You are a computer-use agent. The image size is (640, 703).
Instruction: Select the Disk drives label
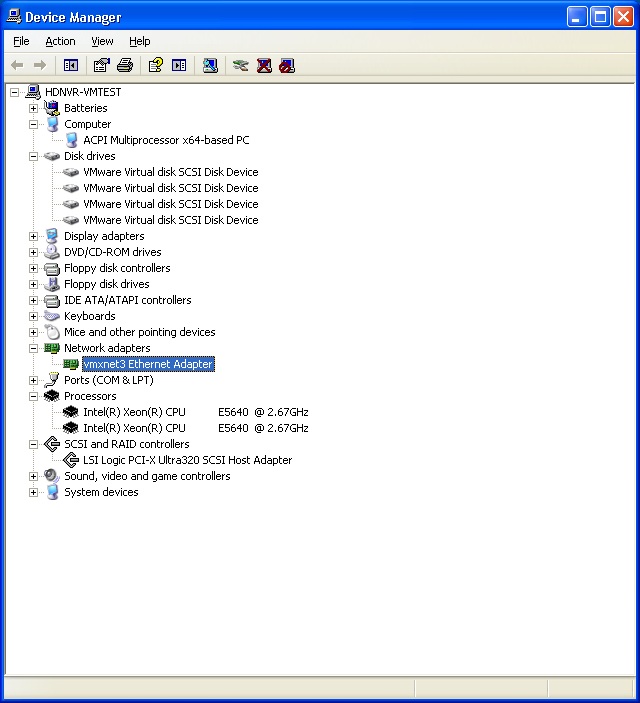[90, 156]
